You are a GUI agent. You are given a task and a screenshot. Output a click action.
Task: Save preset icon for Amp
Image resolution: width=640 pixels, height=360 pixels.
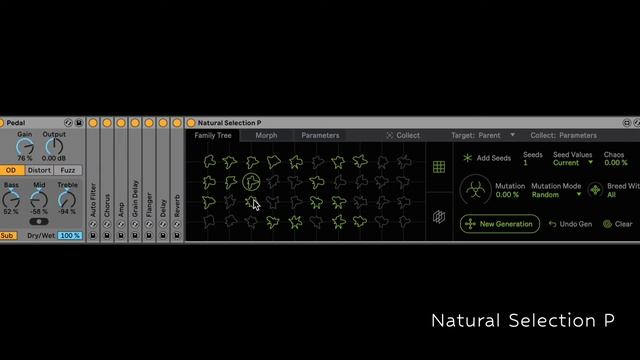tap(121, 236)
